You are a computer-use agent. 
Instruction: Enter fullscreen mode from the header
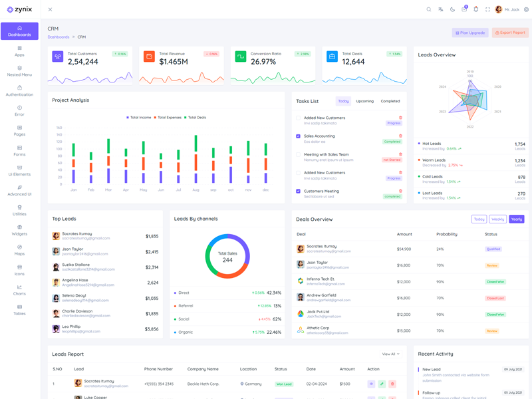[487, 9]
